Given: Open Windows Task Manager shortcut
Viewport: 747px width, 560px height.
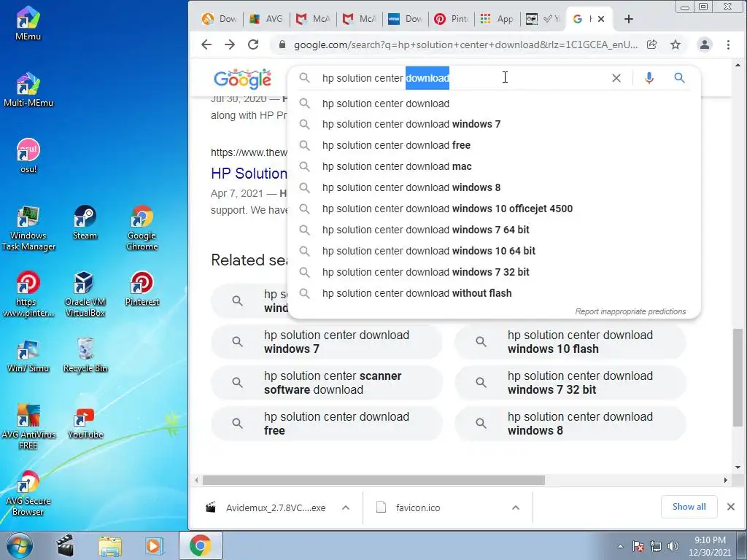Looking at the screenshot, I should [28, 228].
